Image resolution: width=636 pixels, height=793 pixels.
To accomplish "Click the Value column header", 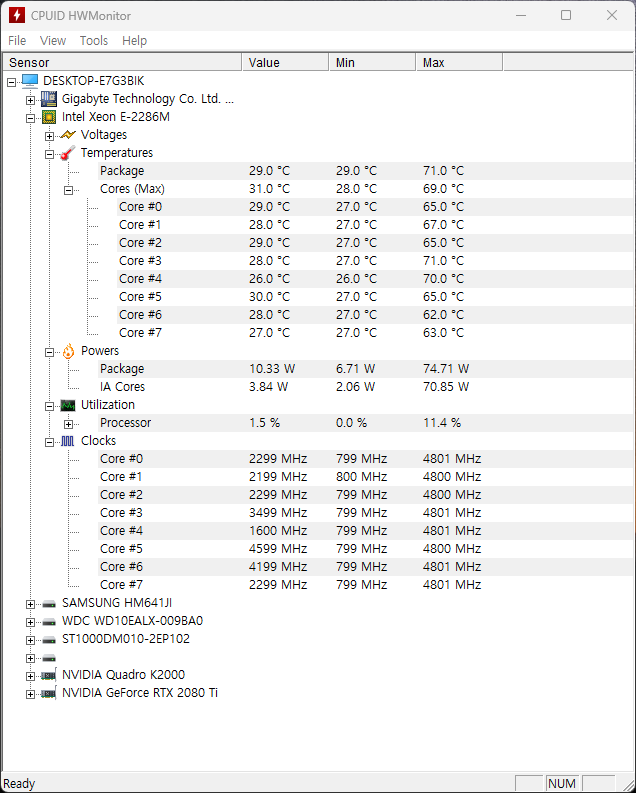I will [286, 63].
